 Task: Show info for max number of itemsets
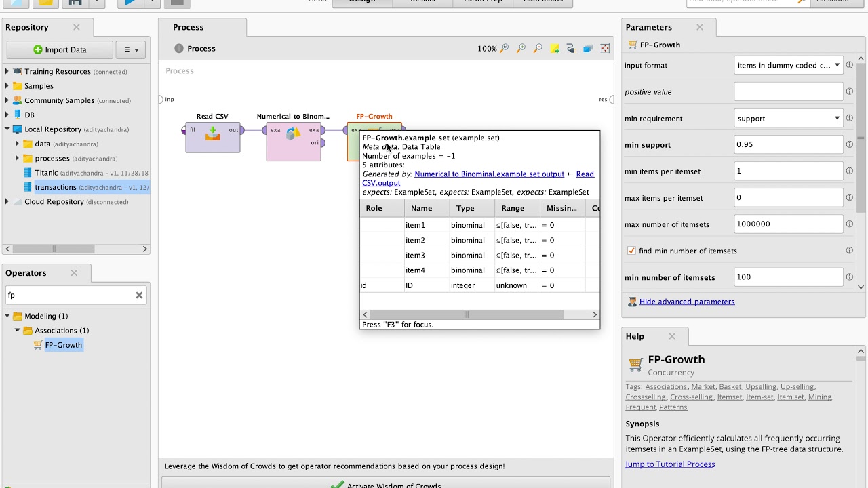849,224
